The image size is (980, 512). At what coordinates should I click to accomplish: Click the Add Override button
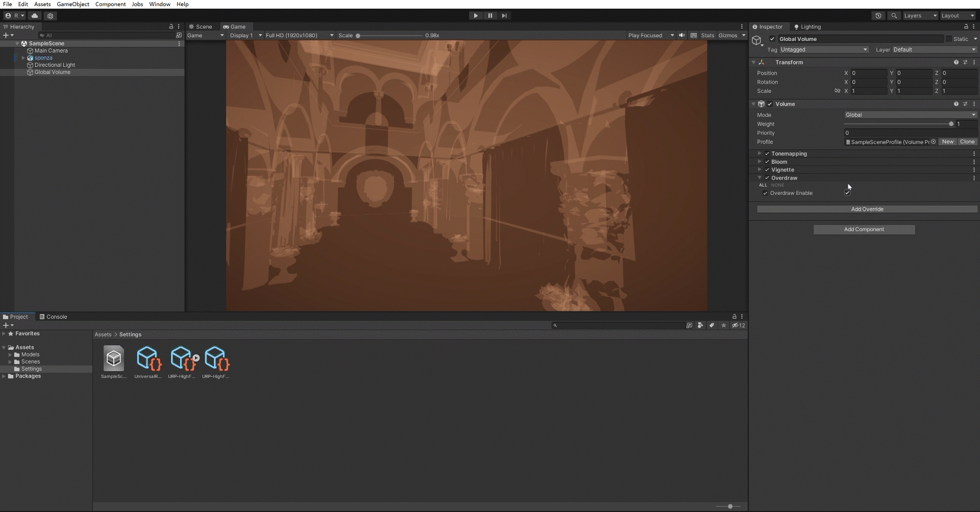[867, 209]
